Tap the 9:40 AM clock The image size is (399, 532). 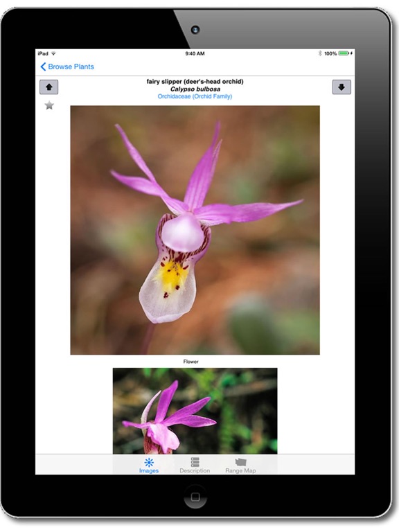195,53
